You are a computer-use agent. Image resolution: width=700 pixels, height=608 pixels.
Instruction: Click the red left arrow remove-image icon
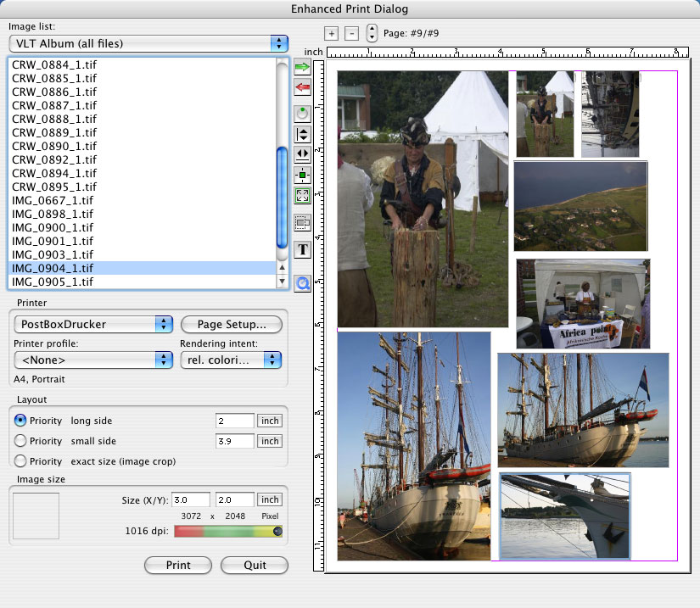pos(301,87)
